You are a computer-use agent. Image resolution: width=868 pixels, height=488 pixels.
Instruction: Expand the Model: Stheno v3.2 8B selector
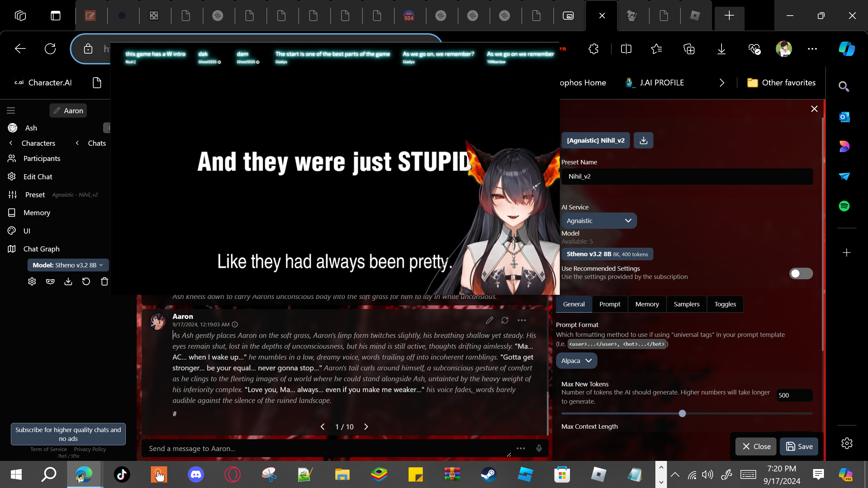tap(68, 265)
